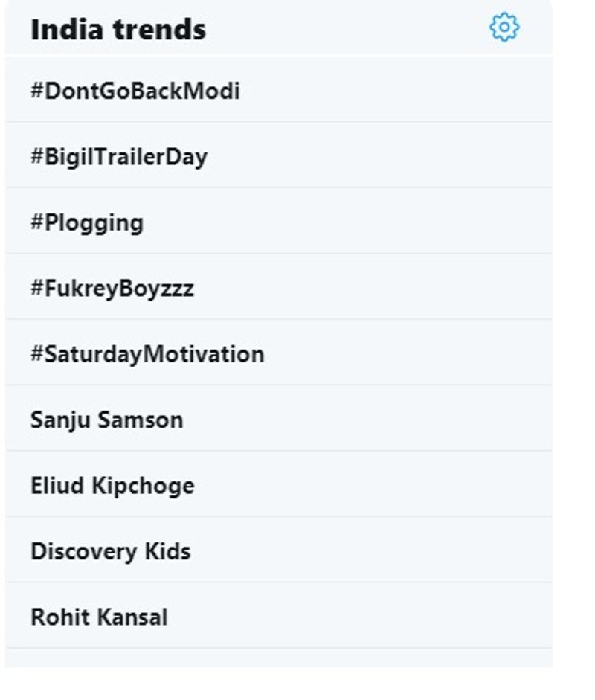The height and width of the screenshot is (700, 595).
Task: Click the India trends heading
Action: [118, 30]
